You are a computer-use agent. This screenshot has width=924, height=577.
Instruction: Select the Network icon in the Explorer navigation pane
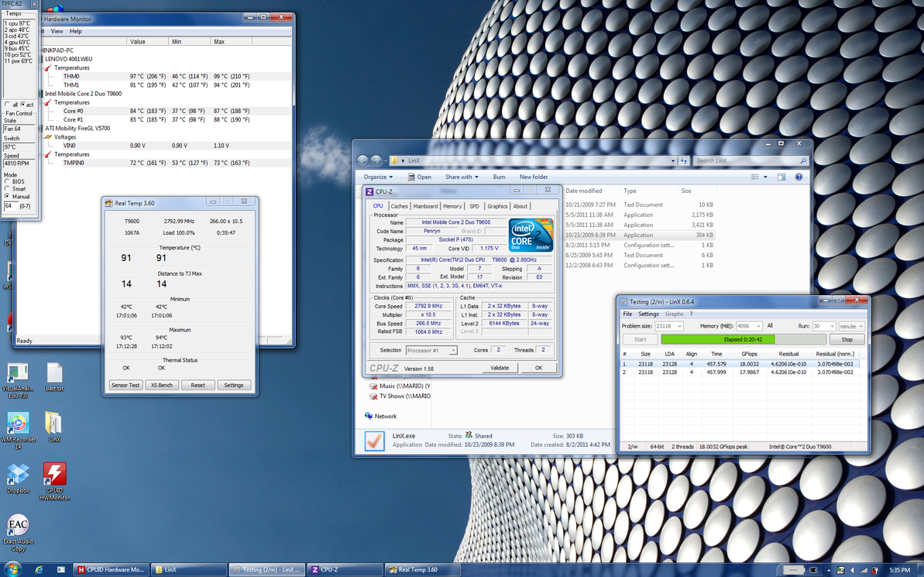coord(369,416)
